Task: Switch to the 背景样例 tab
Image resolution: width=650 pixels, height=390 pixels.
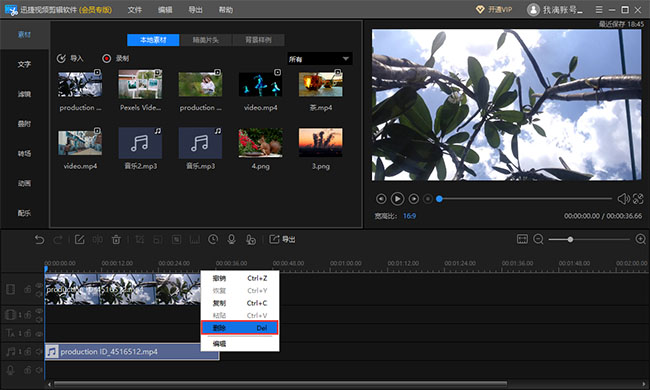Action: pyautogui.click(x=259, y=40)
